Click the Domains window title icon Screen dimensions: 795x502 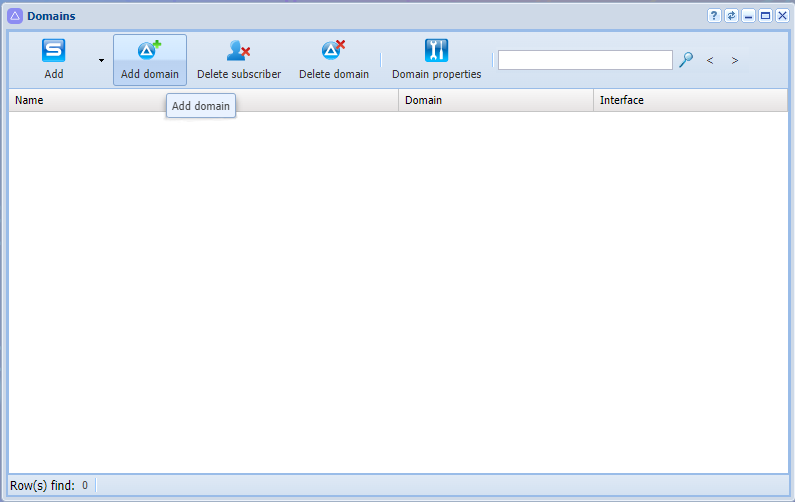tap(15, 16)
